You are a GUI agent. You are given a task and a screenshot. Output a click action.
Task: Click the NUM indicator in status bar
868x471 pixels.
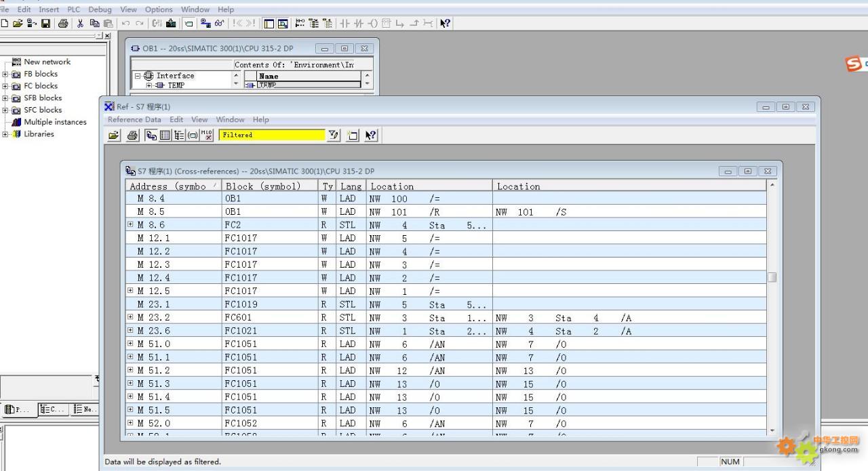point(730,462)
